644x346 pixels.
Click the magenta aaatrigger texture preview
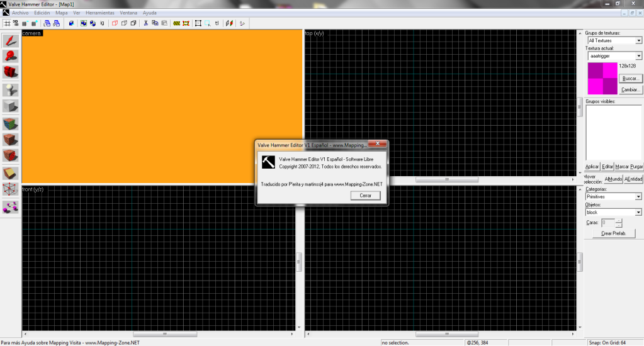602,78
